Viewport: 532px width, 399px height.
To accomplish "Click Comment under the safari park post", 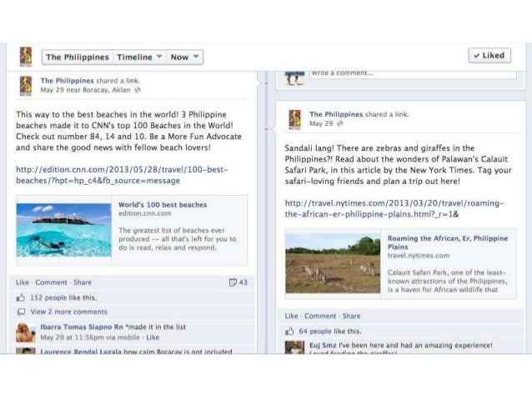I will [320, 316].
